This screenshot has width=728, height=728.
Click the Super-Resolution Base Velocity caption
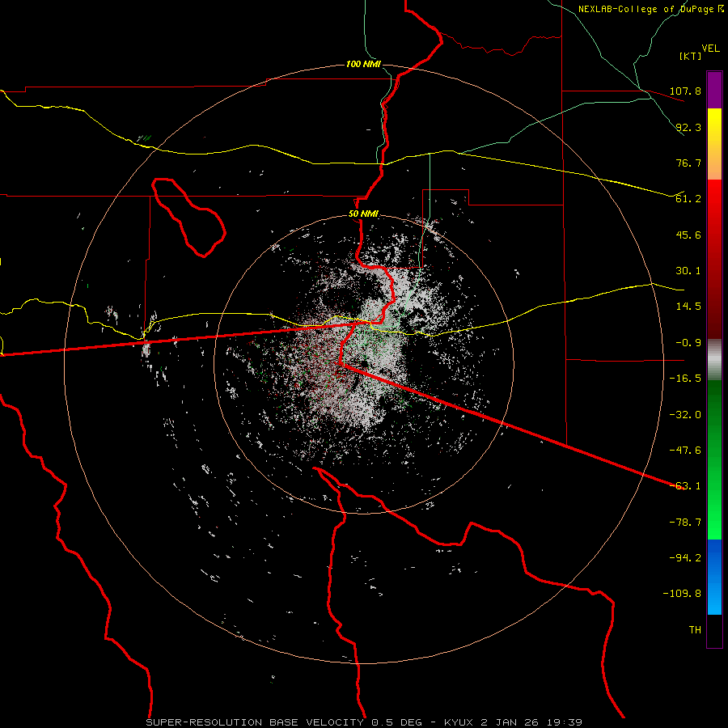pos(364,722)
